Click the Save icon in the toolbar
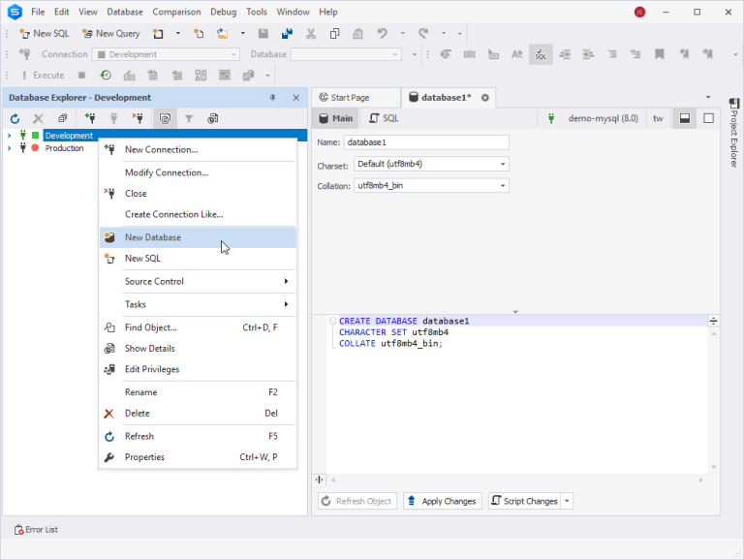Viewport: 744px width, 560px height. point(263,33)
